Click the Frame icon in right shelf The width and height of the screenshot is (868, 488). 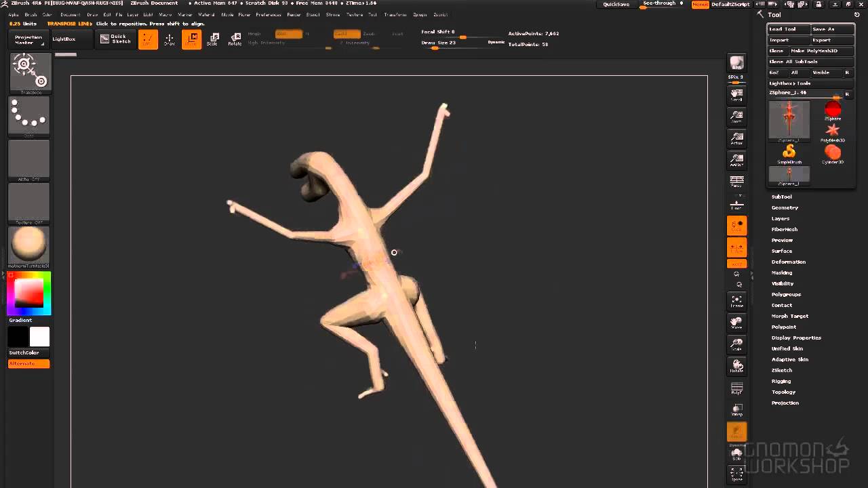coord(736,301)
